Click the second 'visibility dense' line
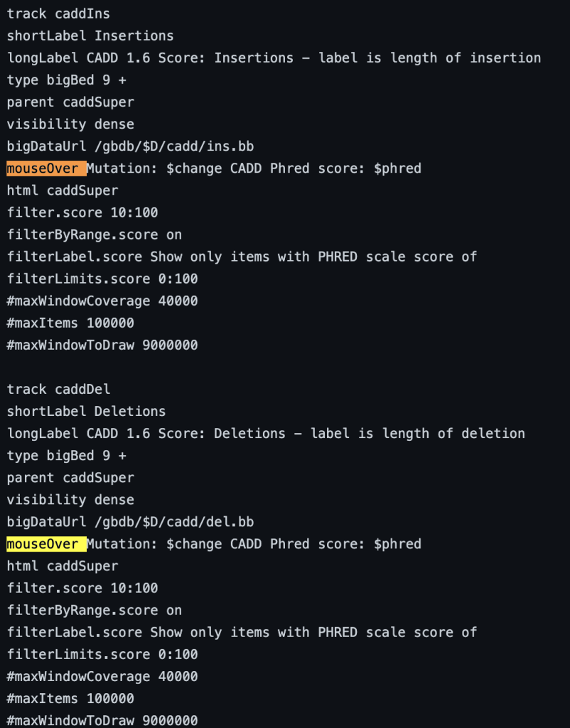570x728 pixels. [70, 500]
